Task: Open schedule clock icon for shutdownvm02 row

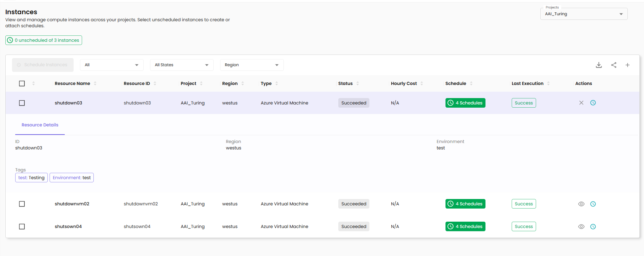Action: pyautogui.click(x=593, y=204)
